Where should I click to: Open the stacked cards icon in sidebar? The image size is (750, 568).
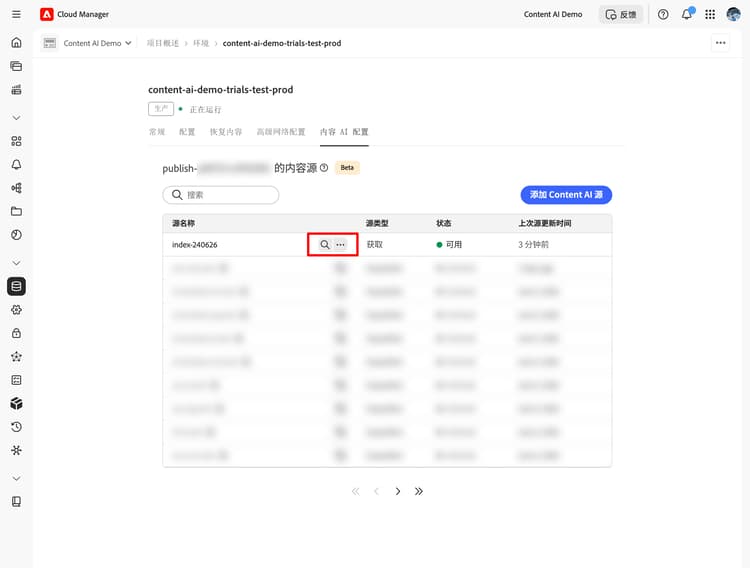coord(16,66)
